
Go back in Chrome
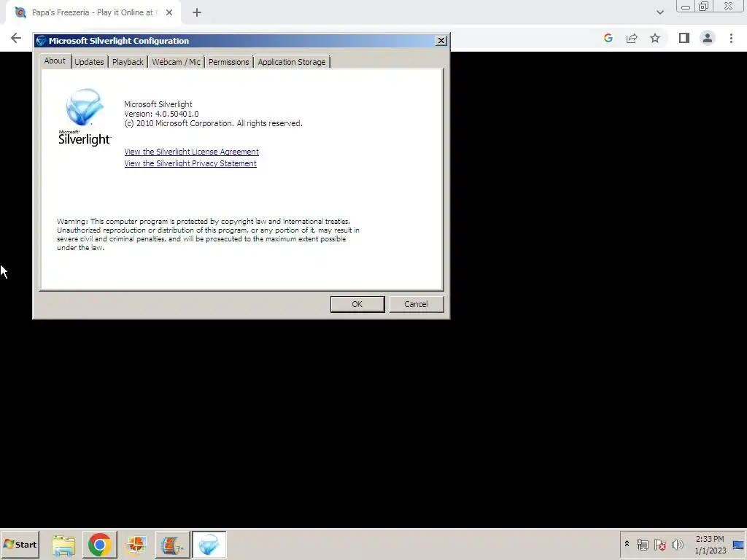coord(16,38)
